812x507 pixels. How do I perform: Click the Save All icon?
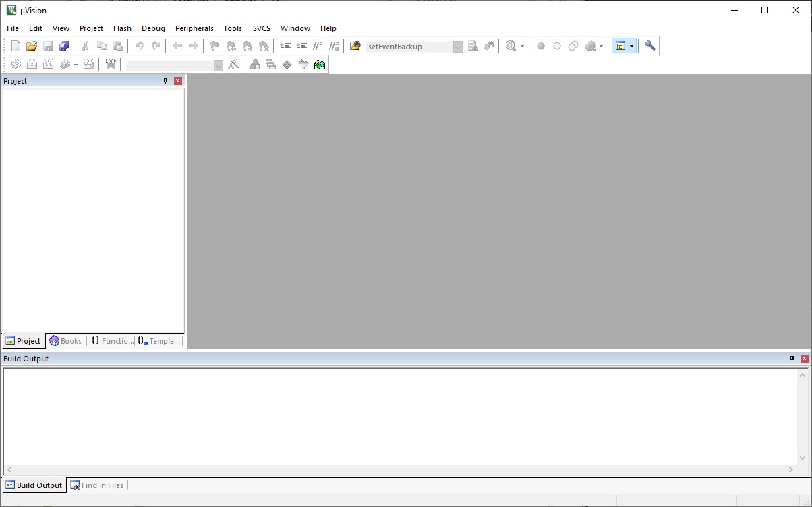(x=64, y=46)
